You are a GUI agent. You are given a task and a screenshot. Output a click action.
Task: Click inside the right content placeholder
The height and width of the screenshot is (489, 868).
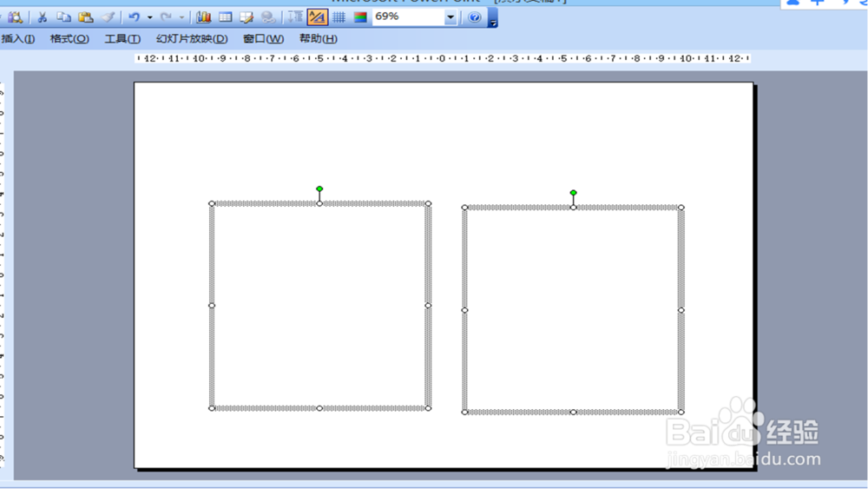click(x=573, y=310)
